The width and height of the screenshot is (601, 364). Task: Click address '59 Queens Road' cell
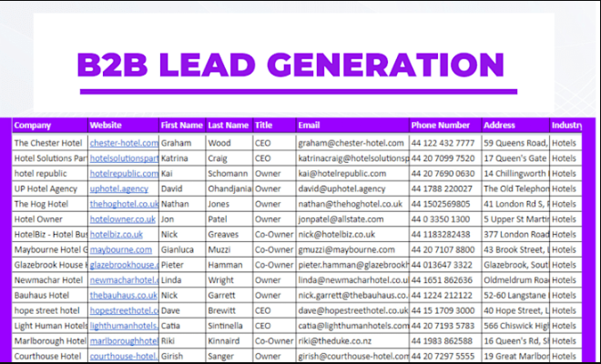(516, 143)
